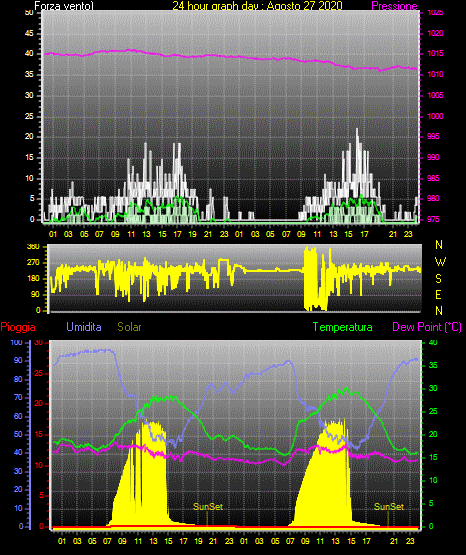Click the Pressione legend label
Image resolution: width=466 pixels, height=555 pixels.
[x=394, y=6]
